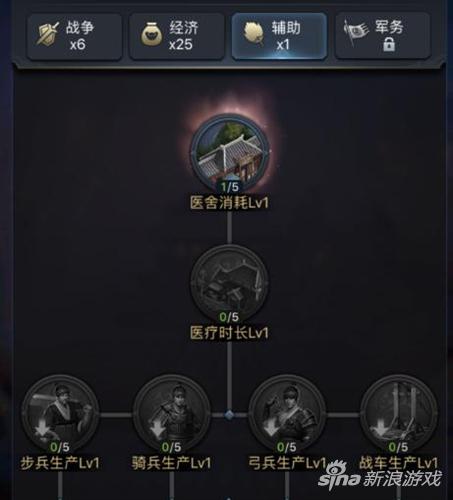
Task: Select the 弓兵生产 archer skill icon
Action: pos(287,414)
